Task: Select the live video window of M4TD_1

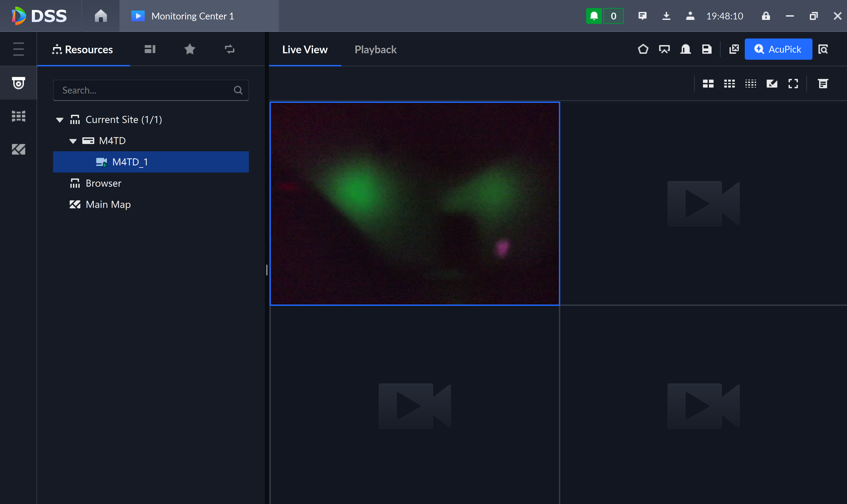Action: 414,204
